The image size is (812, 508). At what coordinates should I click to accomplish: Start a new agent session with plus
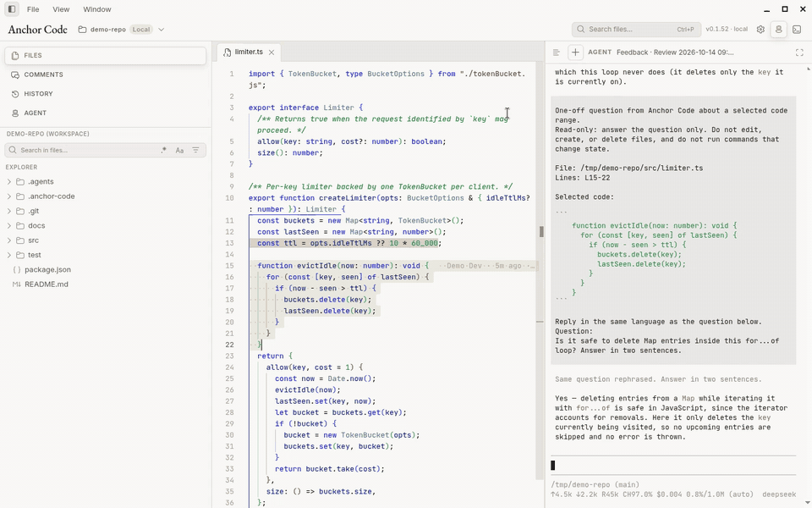575,52
